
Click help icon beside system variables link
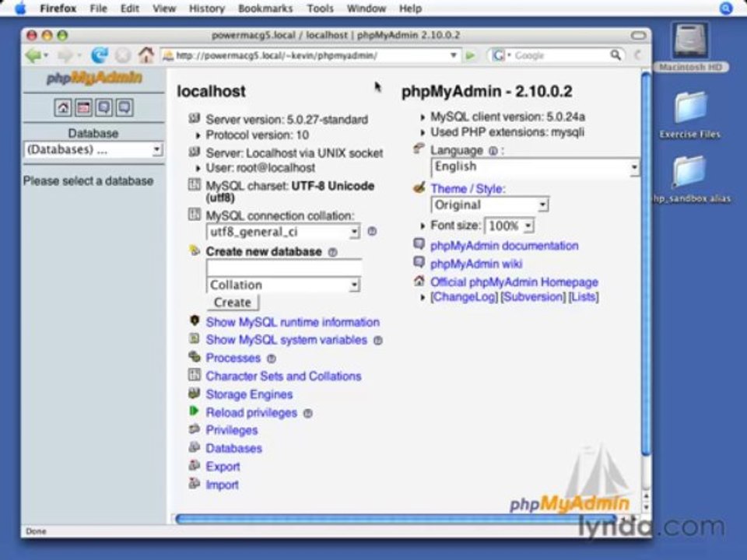tap(378, 341)
